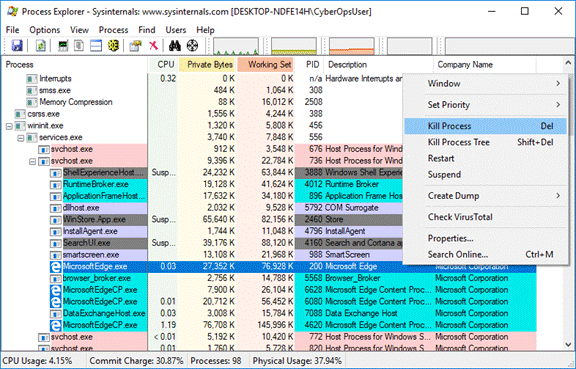
Task: Choose Check VirusTotal option
Action: tap(485, 217)
